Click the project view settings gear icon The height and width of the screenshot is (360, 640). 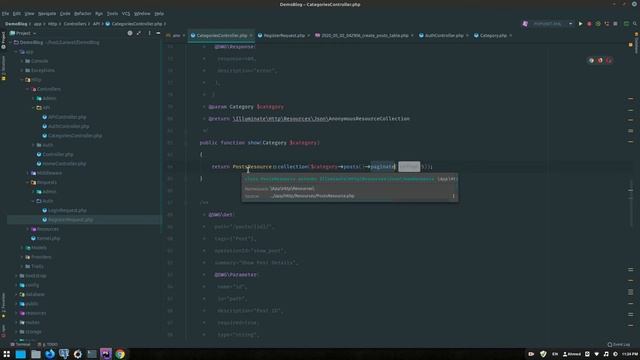[x=130, y=33]
